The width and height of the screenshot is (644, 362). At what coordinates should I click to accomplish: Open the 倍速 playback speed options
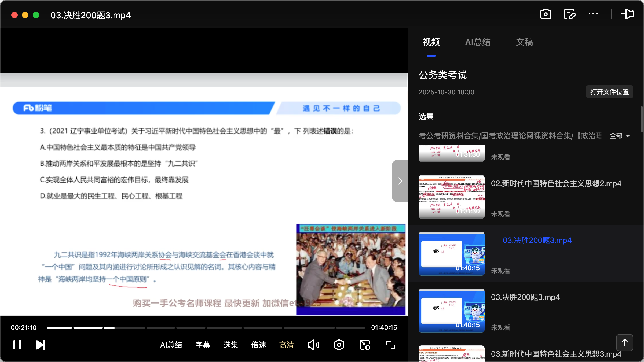coord(258,345)
